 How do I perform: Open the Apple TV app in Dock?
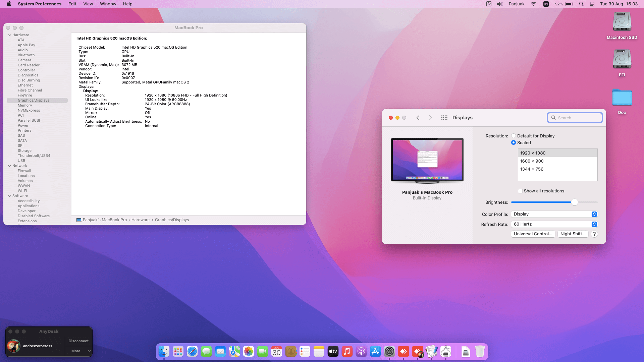coord(333,351)
